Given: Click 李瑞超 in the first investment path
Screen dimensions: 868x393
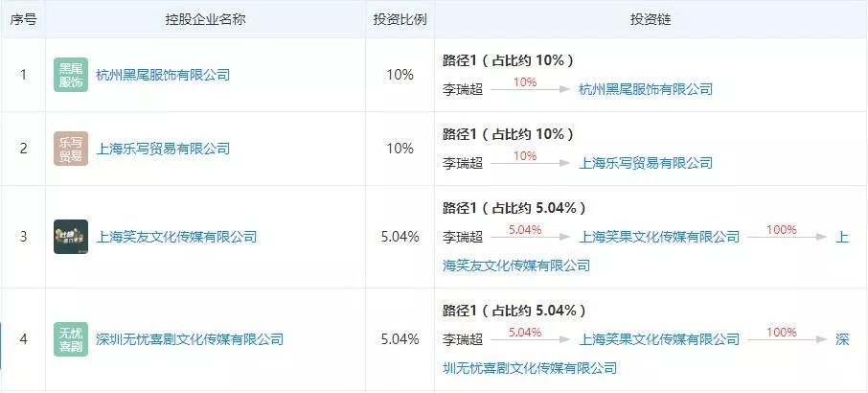Looking at the screenshot, I should click(462, 89).
